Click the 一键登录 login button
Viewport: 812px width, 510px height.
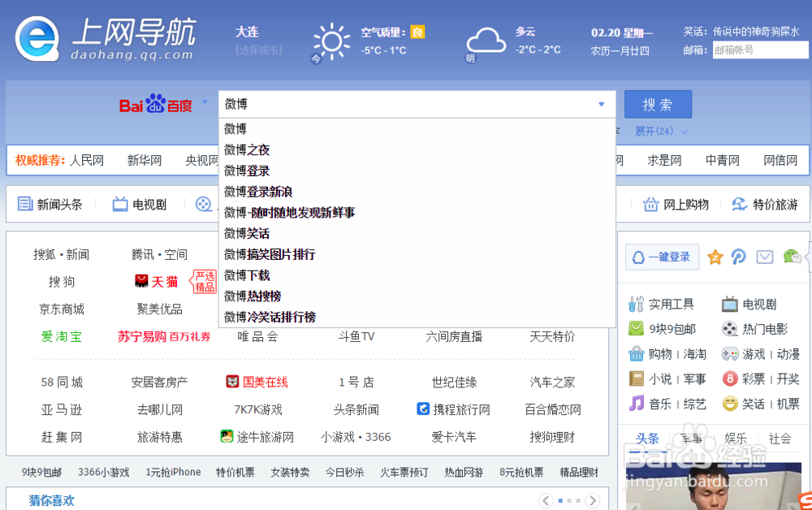tap(662, 257)
